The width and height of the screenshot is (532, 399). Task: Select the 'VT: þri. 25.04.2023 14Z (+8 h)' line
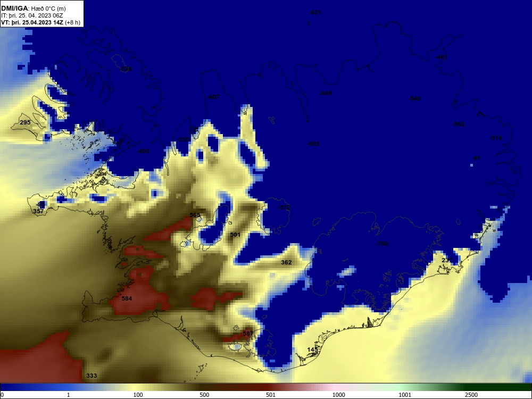[x=41, y=23]
